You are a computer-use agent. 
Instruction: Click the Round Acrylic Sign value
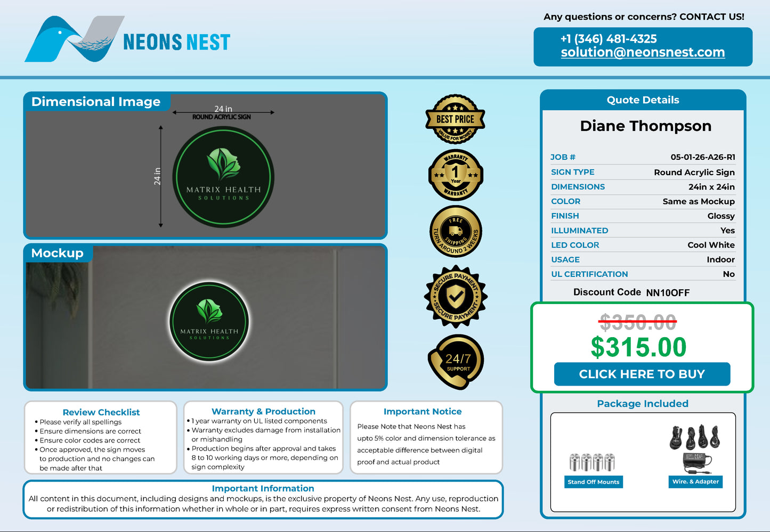pyautogui.click(x=694, y=173)
